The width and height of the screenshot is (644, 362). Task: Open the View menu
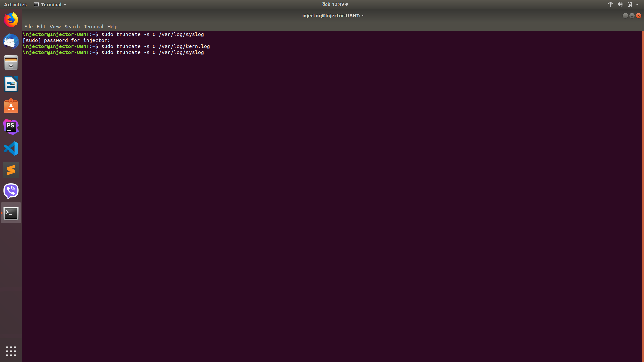coord(55,27)
